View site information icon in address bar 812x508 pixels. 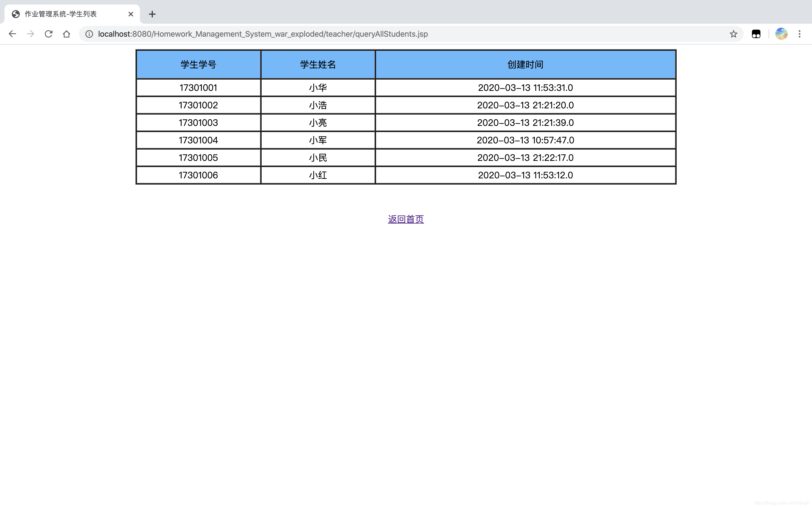89,34
